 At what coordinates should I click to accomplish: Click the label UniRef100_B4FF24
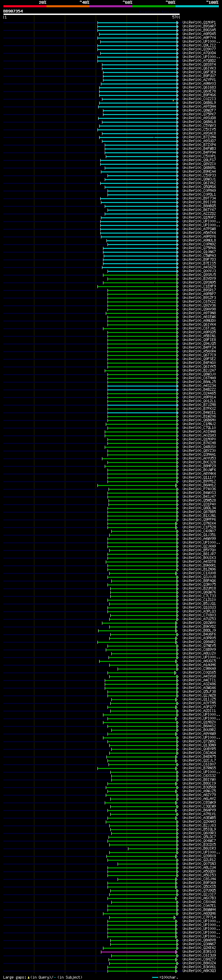pos(199,347)
